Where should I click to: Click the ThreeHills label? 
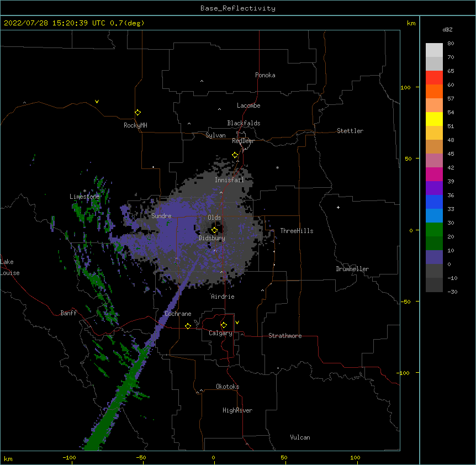[x=297, y=231]
